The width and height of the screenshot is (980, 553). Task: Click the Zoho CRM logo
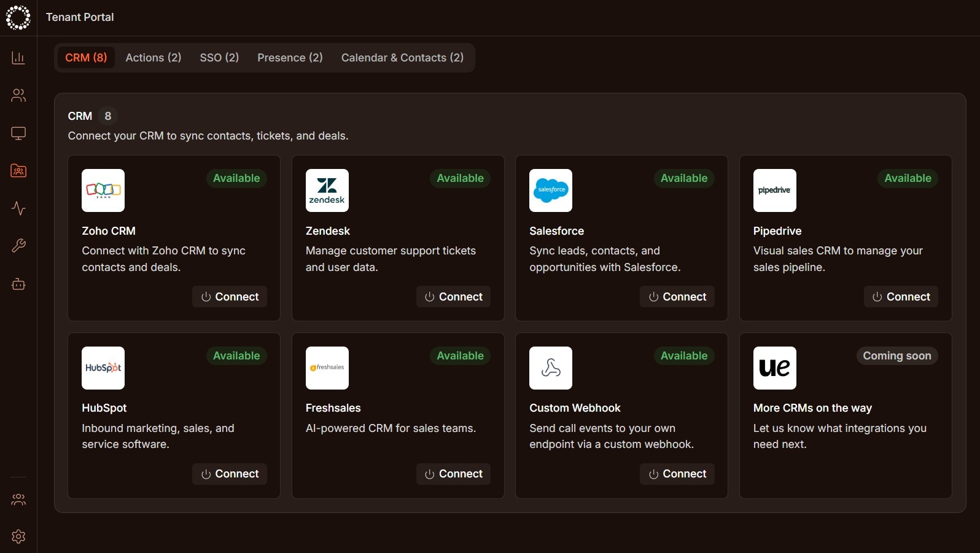click(103, 190)
